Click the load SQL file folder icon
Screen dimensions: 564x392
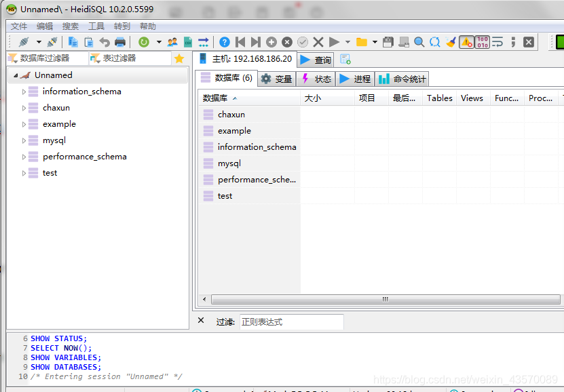(x=362, y=42)
